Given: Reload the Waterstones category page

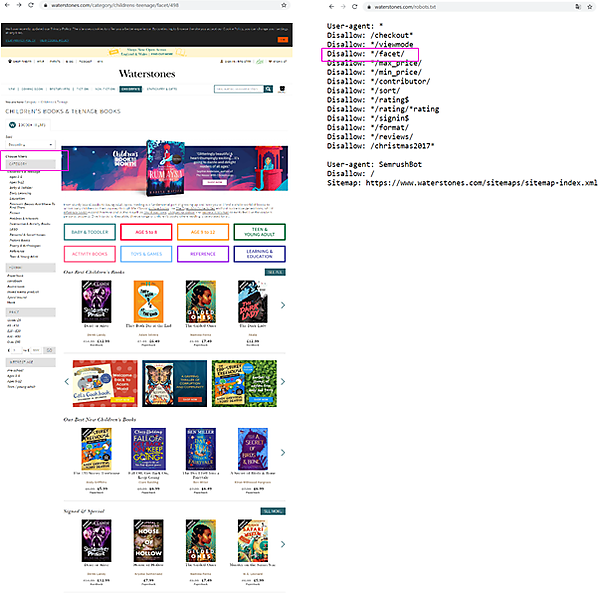Looking at the screenshot, I should (x=31, y=6).
